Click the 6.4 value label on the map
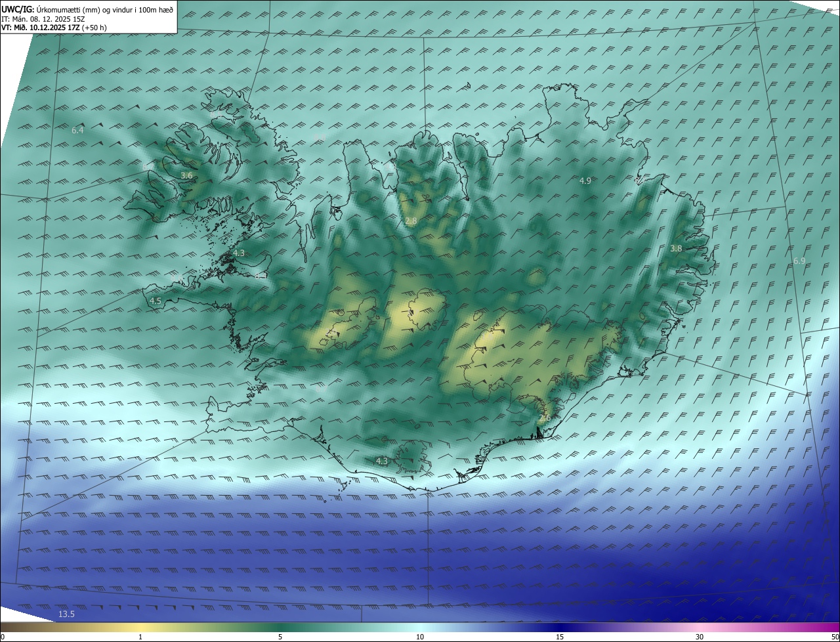This screenshot has height=642, width=840. tap(77, 131)
